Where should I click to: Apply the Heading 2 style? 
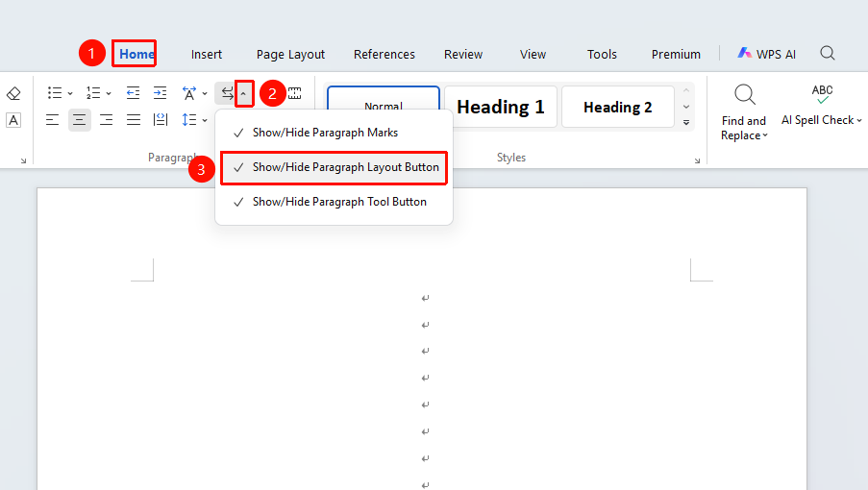click(618, 107)
